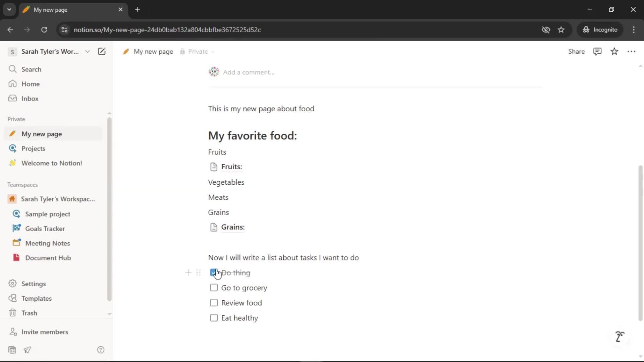Open the Grains: subpage link
This screenshot has width=644, height=362.
[233, 227]
